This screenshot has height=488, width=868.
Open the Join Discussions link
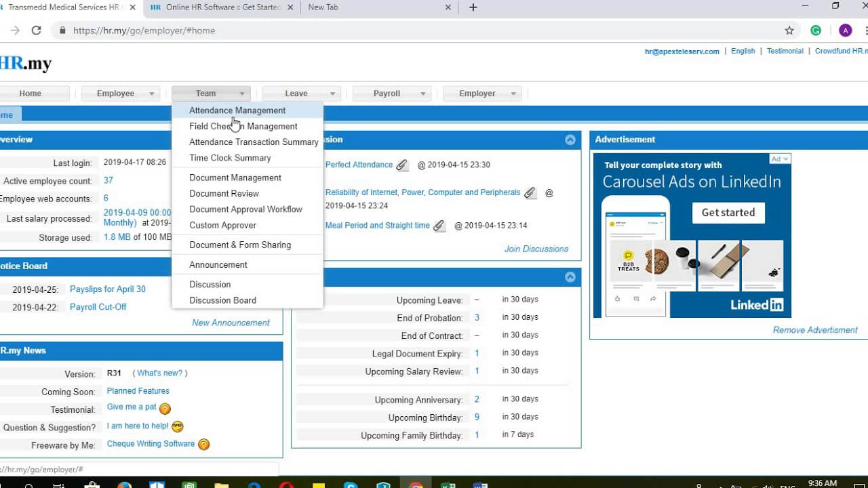point(536,249)
